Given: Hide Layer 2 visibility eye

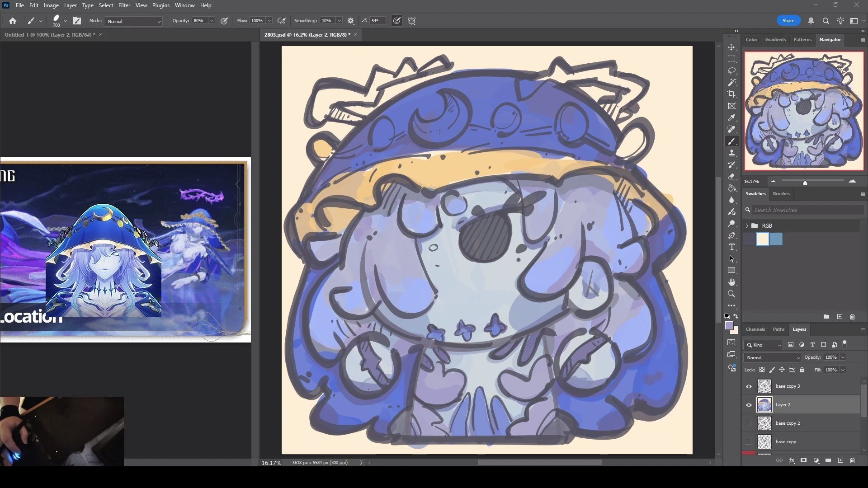Looking at the screenshot, I should pos(749,405).
